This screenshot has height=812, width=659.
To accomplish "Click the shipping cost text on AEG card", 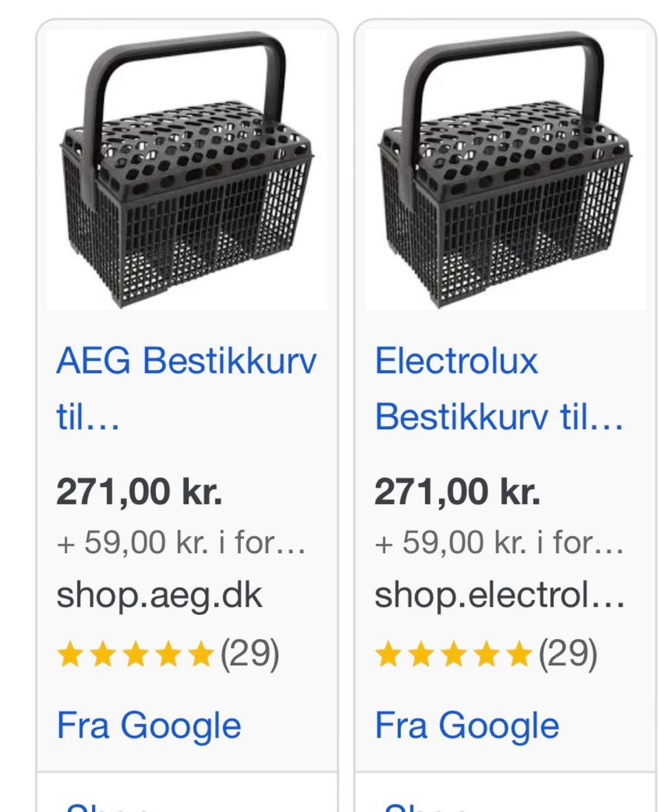I will click(x=181, y=544).
